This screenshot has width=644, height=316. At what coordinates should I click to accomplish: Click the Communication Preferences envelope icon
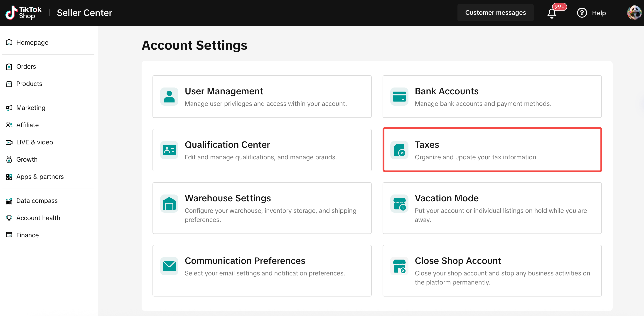(x=169, y=266)
